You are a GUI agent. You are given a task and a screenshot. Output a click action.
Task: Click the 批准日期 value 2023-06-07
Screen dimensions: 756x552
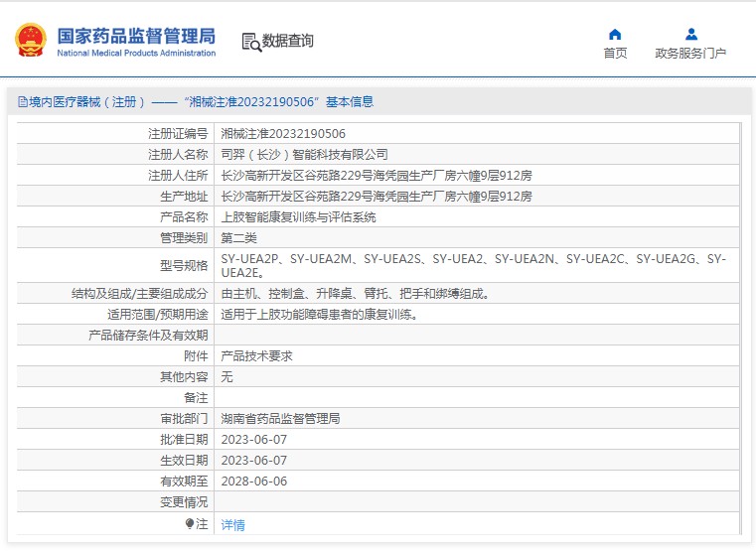tap(254, 439)
